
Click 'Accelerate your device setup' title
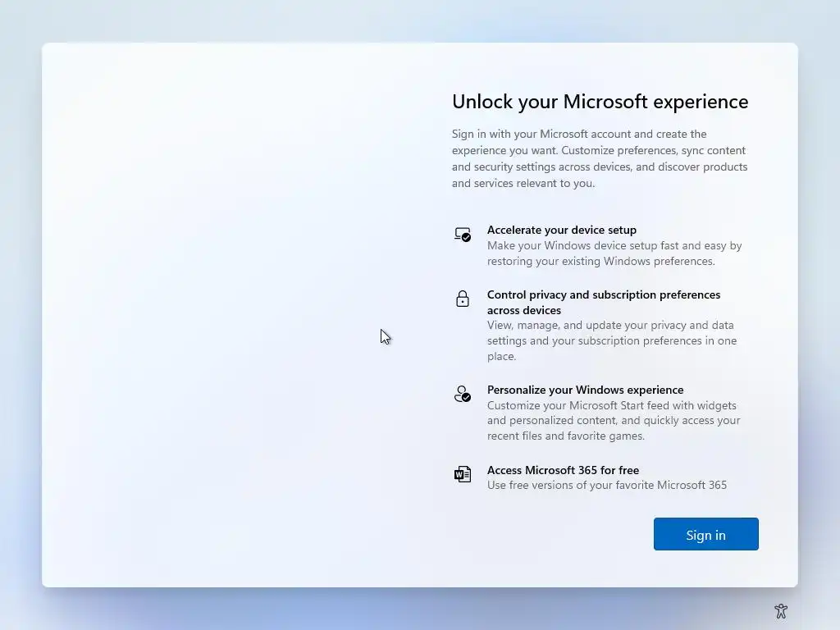pos(561,230)
